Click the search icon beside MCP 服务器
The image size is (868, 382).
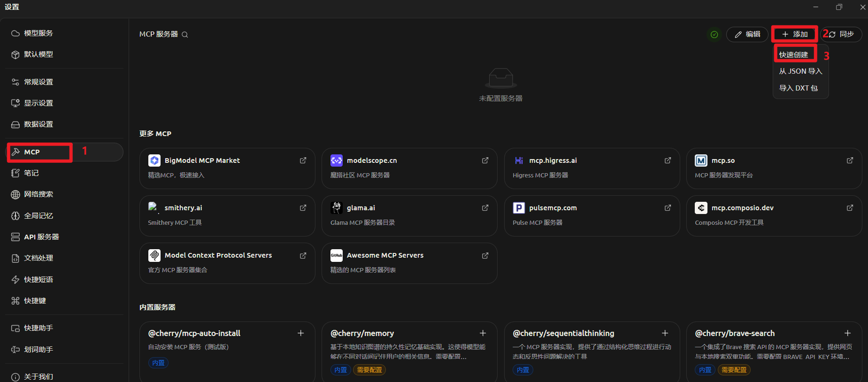point(185,35)
